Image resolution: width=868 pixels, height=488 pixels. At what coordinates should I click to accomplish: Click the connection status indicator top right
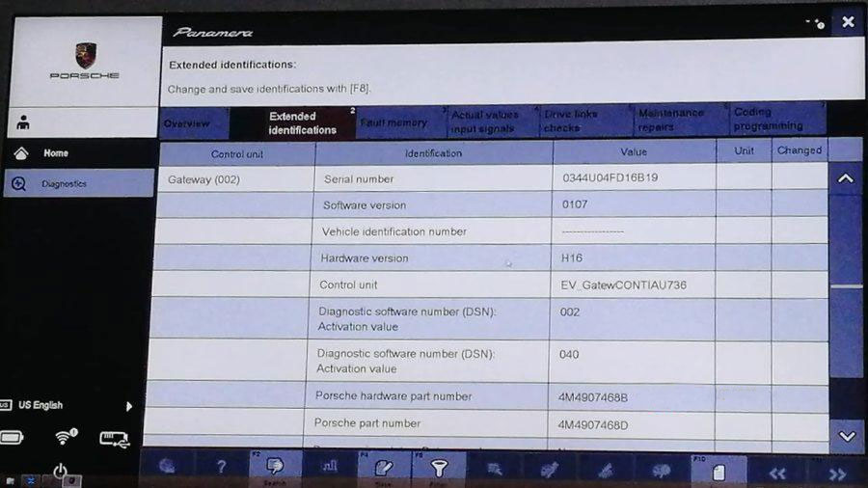816,23
